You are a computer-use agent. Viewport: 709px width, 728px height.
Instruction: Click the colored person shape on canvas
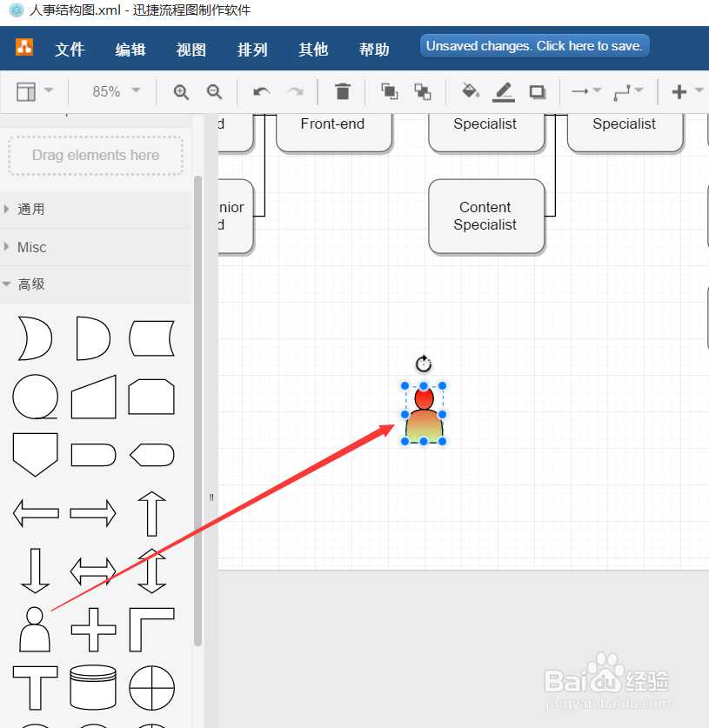424,415
